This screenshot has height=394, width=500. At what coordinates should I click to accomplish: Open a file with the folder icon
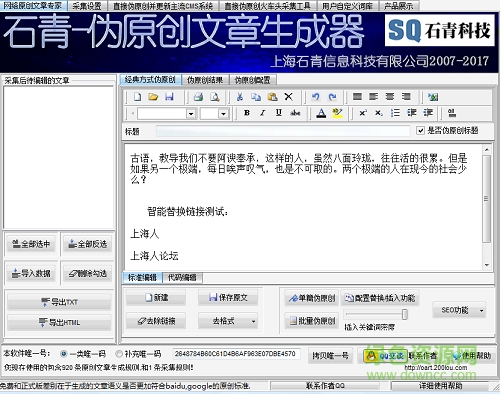pos(153,97)
